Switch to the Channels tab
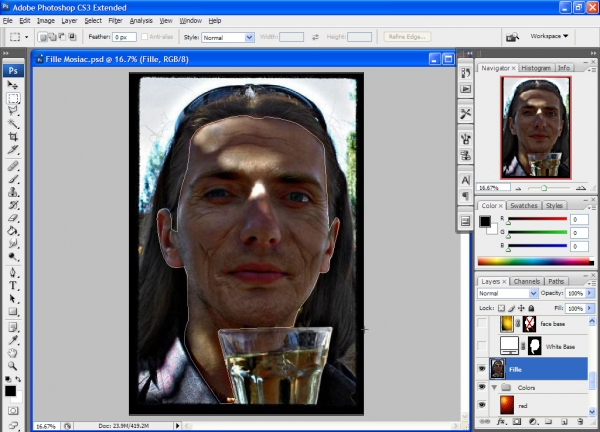The height and width of the screenshot is (432, 600). click(527, 281)
